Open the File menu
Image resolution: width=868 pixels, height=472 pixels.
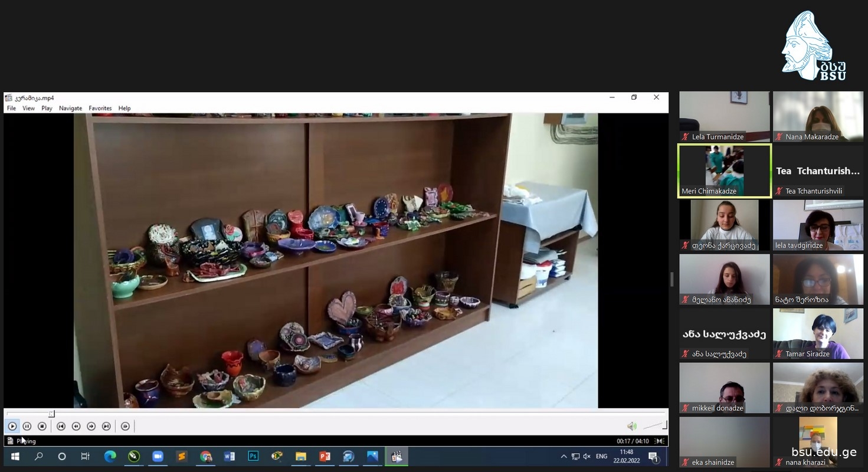(x=11, y=108)
